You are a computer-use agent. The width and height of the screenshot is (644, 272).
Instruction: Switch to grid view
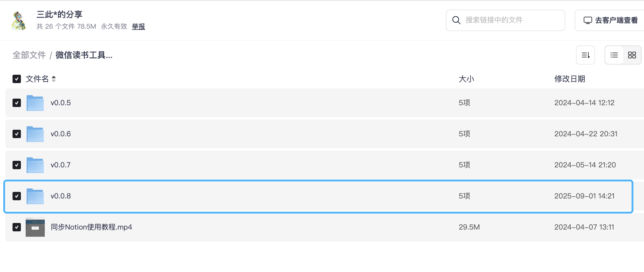coord(632,55)
